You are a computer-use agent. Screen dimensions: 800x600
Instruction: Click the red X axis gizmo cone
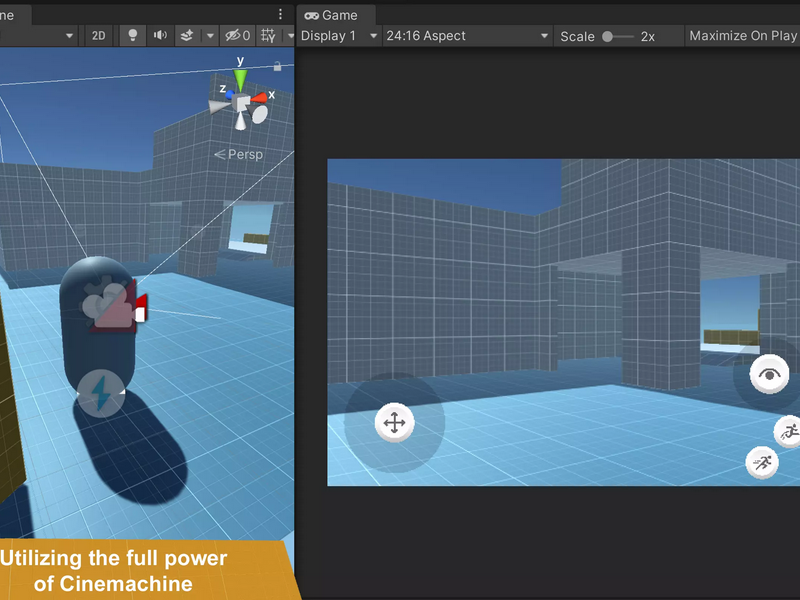(259, 97)
